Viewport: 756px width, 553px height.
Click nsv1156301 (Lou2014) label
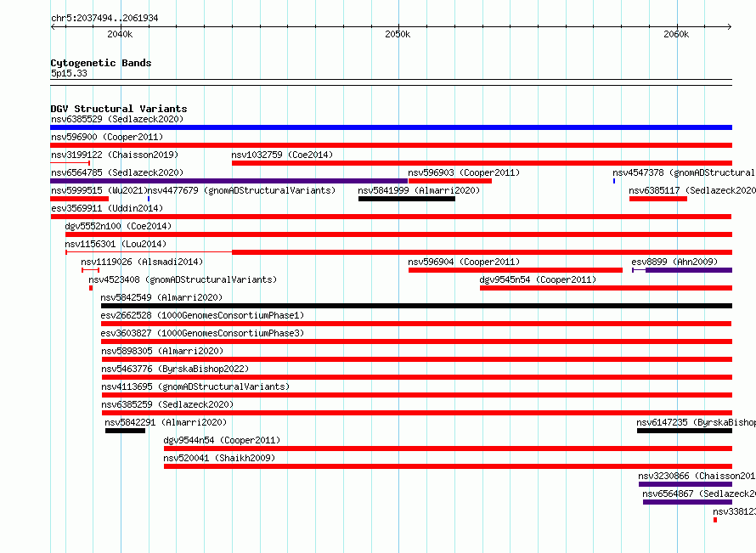pos(116,244)
